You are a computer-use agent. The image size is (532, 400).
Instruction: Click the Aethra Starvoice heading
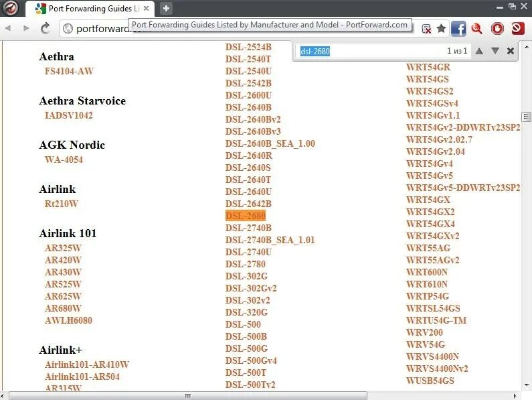click(x=82, y=101)
